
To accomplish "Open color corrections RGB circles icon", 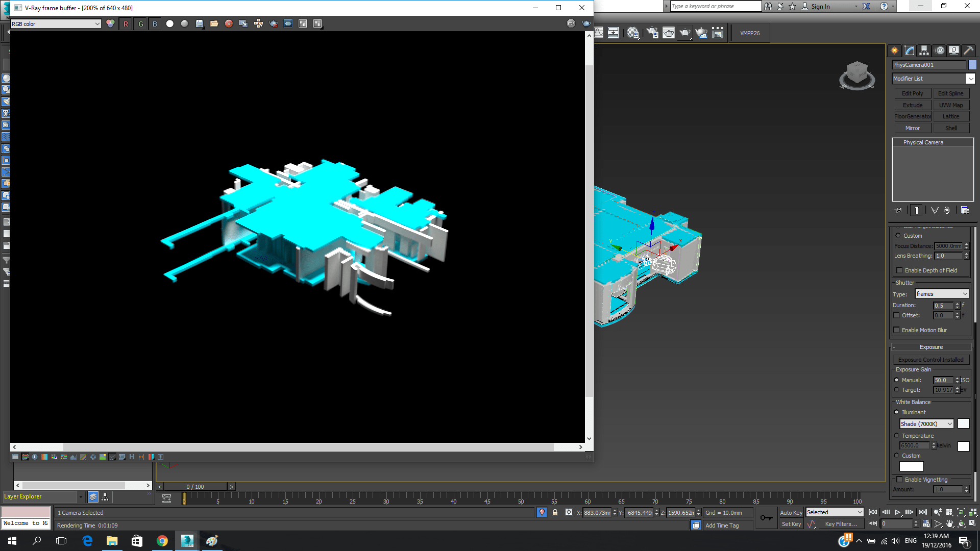I will [x=110, y=23].
